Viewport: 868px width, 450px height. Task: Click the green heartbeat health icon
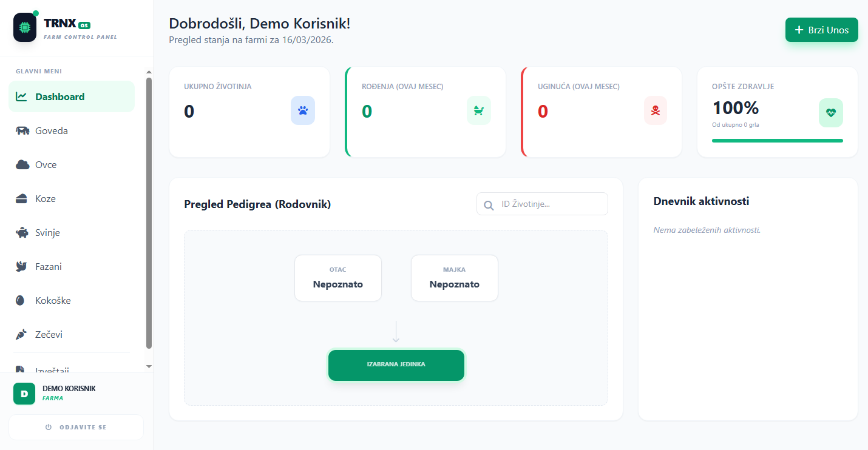(x=830, y=113)
